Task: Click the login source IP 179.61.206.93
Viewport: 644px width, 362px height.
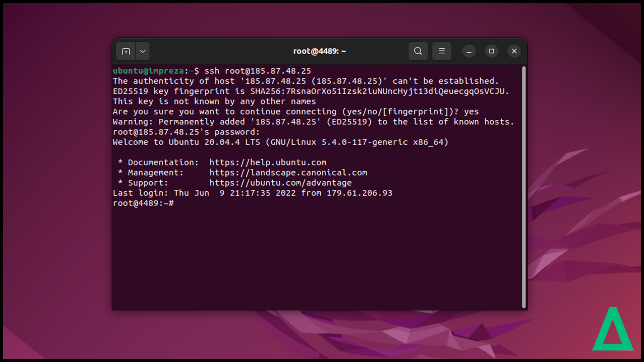Action: [359, 193]
